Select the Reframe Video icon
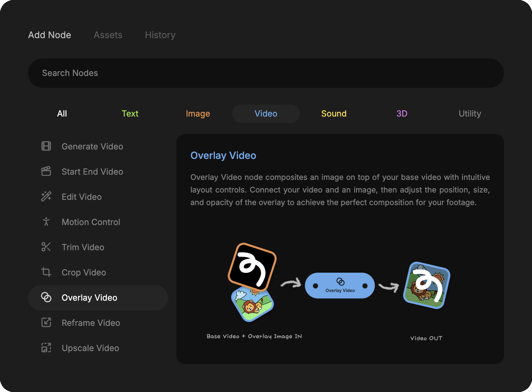This screenshot has width=532, height=392. point(46,323)
